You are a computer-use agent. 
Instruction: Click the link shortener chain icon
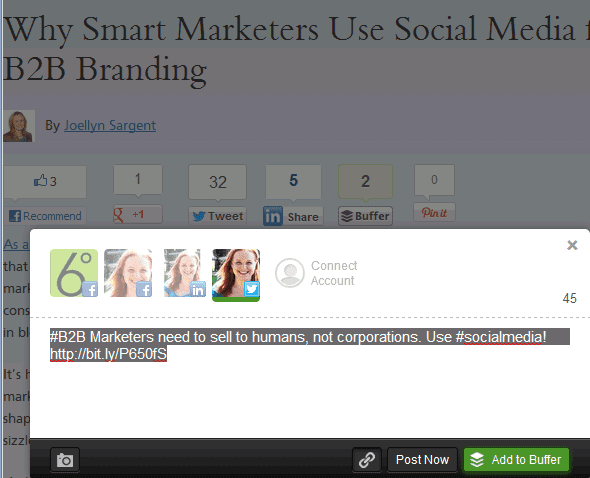(x=367, y=460)
